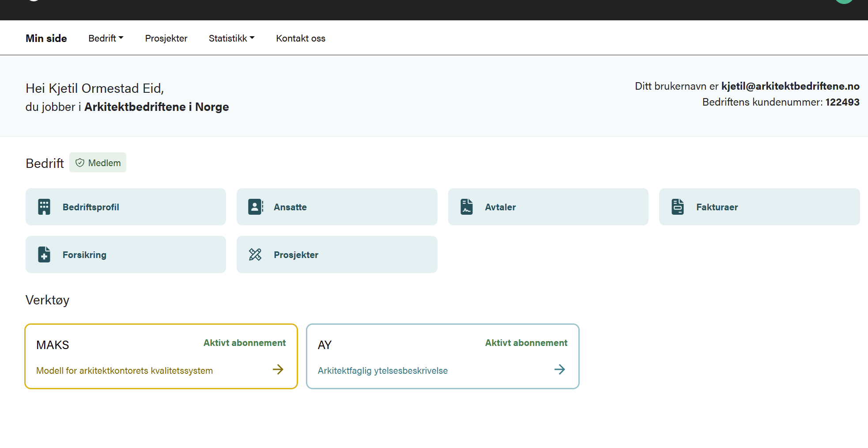Open Arkitektfaglig ytelsesbeskrivelse link
The width and height of the screenshot is (868, 448).
click(383, 371)
